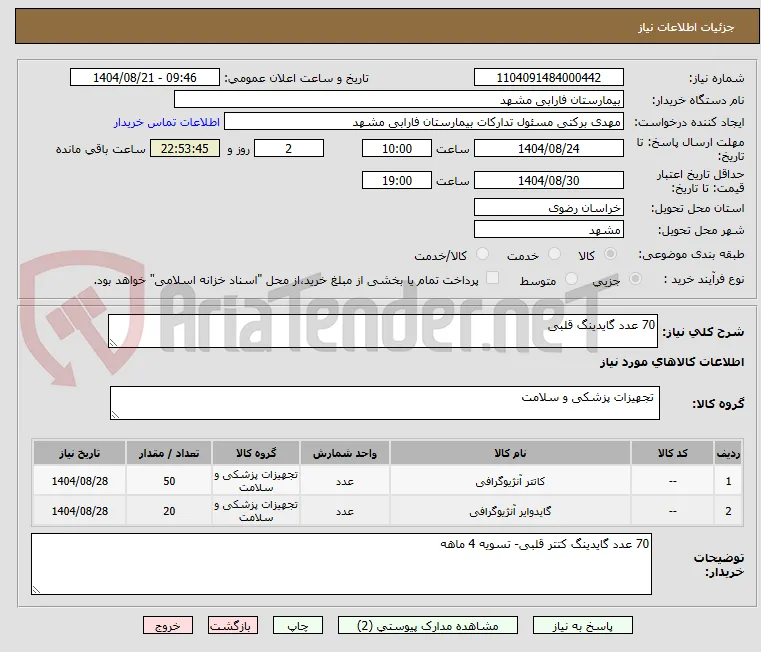Click the buyer name field بیمارستان فارابی مشهد
761x652 pixels.
[398, 100]
